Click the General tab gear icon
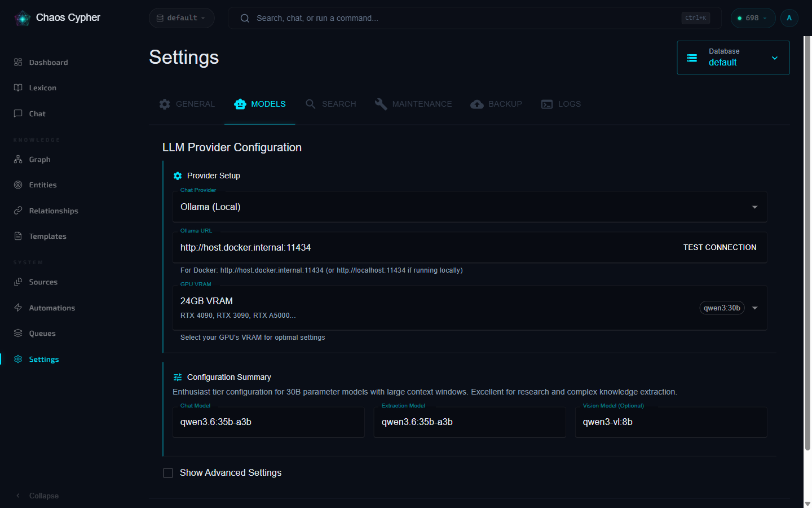This screenshot has height=508, width=812. coord(165,104)
